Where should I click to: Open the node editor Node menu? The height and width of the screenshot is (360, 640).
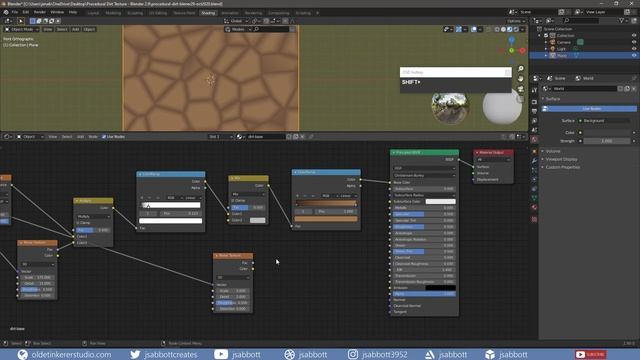pyautogui.click(x=93, y=137)
